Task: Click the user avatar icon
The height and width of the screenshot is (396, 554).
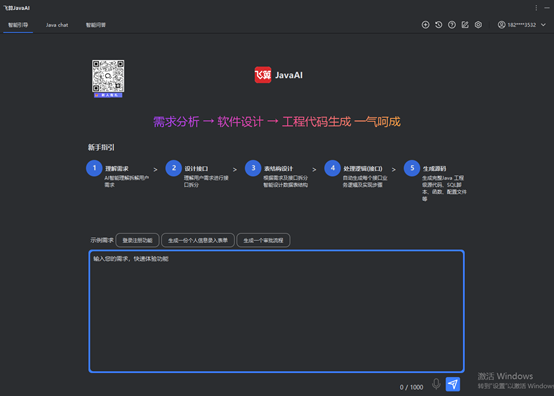Action: [501, 25]
